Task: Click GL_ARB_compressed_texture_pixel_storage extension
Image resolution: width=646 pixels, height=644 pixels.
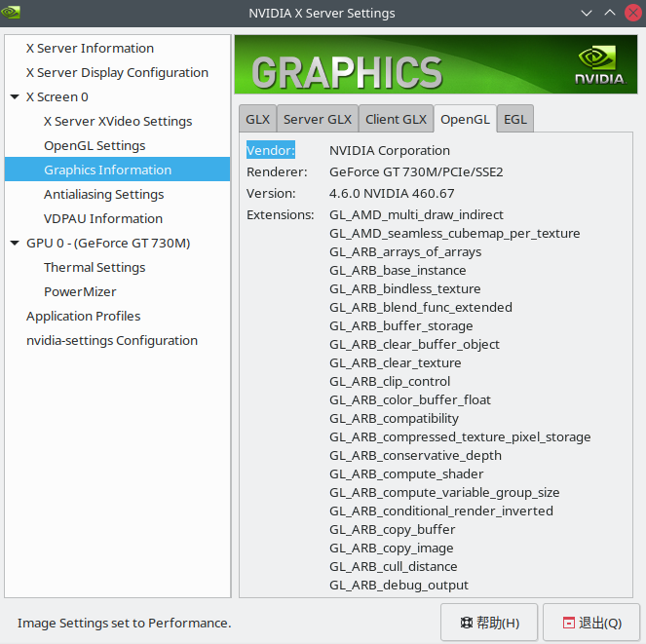Action: tap(460, 437)
